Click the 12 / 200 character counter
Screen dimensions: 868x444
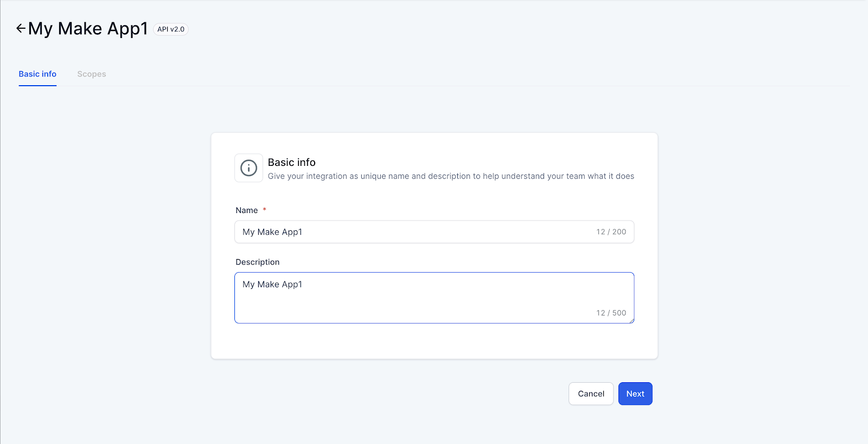pos(611,232)
